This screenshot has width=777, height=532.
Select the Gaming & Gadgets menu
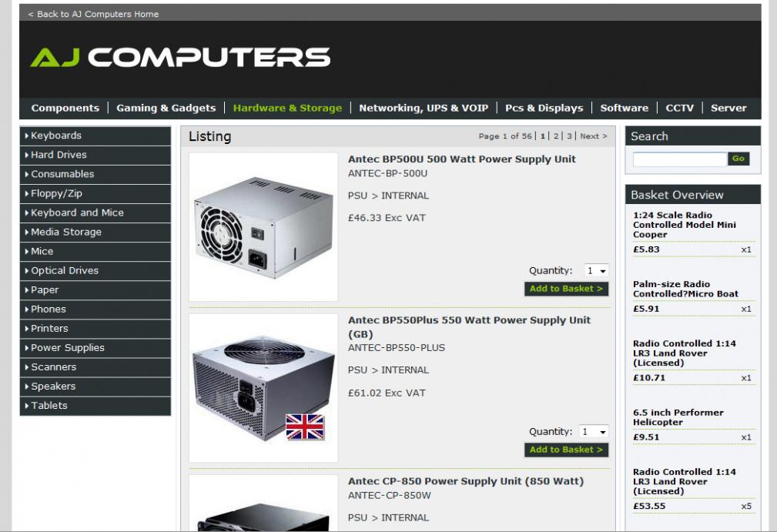coord(166,108)
